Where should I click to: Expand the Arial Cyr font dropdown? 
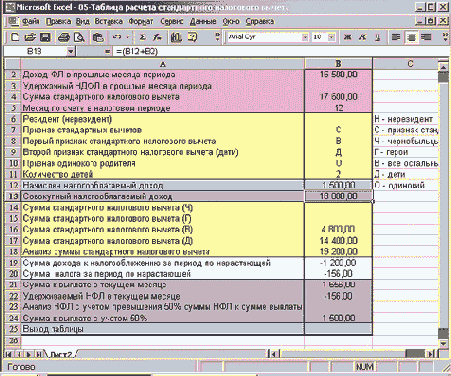click(x=305, y=37)
